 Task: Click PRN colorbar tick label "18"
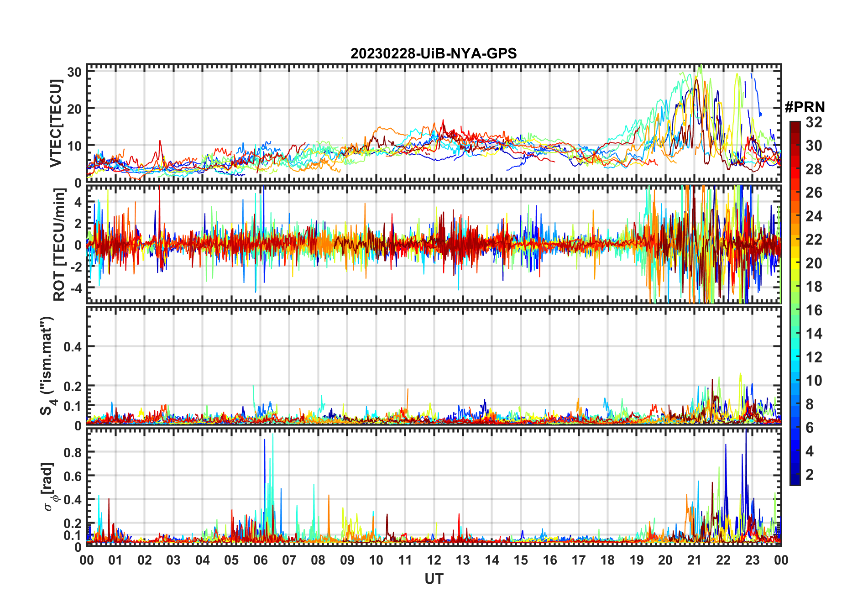tap(814, 287)
